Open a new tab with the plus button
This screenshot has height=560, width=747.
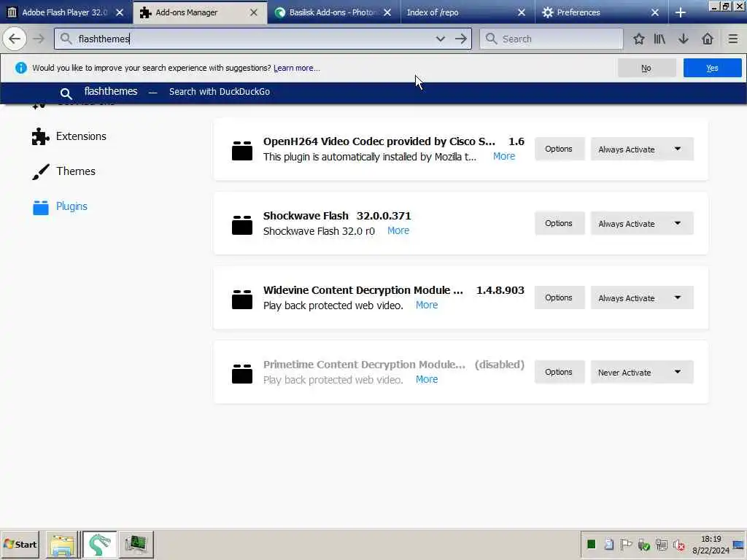pyautogui.click(x=681, y=12)
